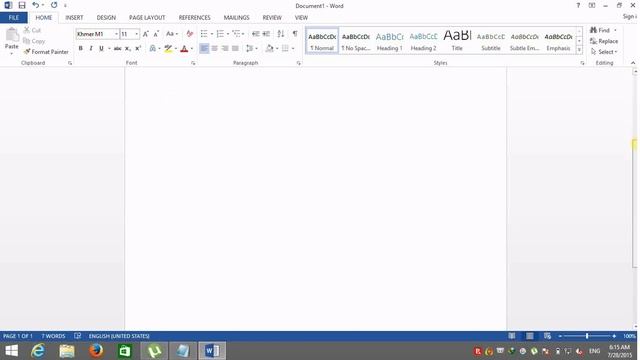The image size is (640, 360).
Task: Open the Font dialog launcher
Action: coord(193,63)
